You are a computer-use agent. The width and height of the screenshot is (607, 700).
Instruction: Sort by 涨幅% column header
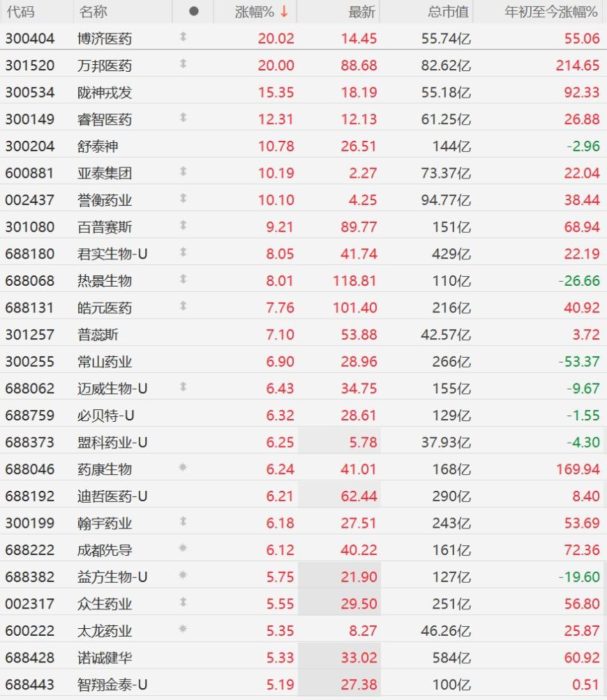(x=255, y=12)
